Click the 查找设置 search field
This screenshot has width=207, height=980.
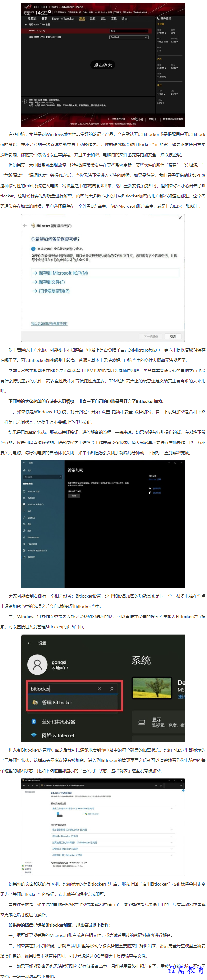tap(43, 477)
